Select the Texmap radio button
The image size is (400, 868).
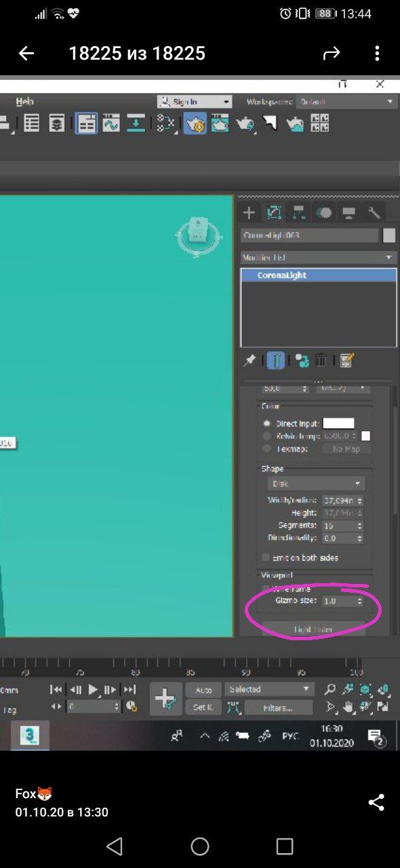click(x=267, y=449)
